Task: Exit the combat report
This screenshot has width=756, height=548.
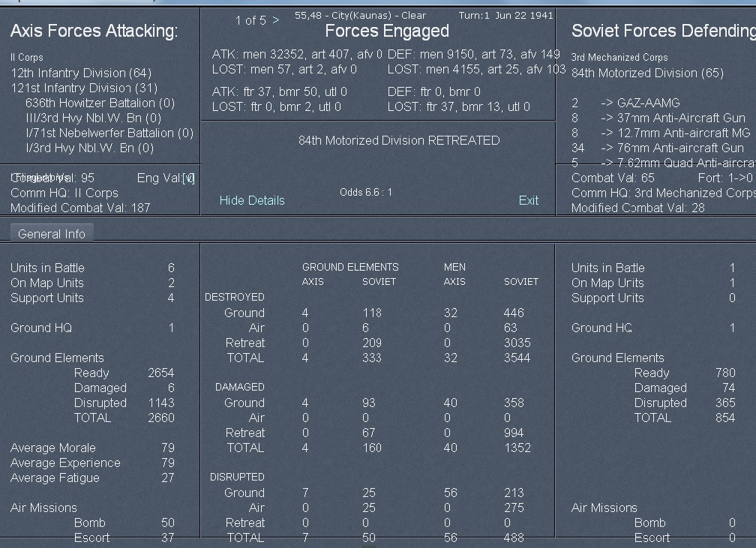Action: (x=529, y=200)
